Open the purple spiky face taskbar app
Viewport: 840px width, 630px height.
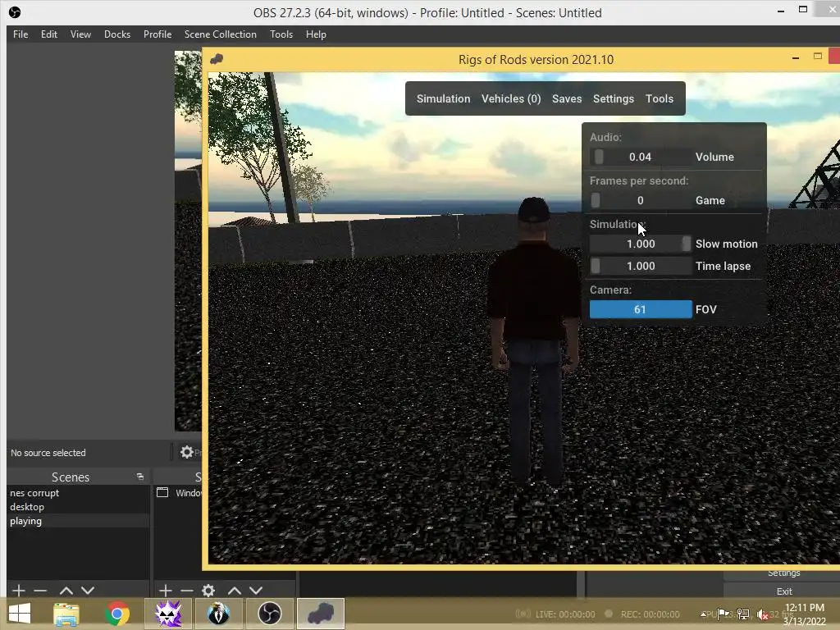(x=168, y=614)
